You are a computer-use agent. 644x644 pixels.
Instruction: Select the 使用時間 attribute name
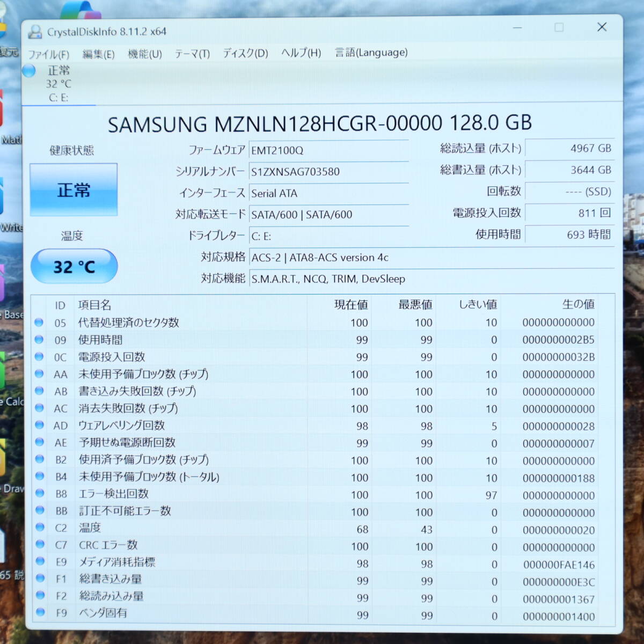[100, 340]
